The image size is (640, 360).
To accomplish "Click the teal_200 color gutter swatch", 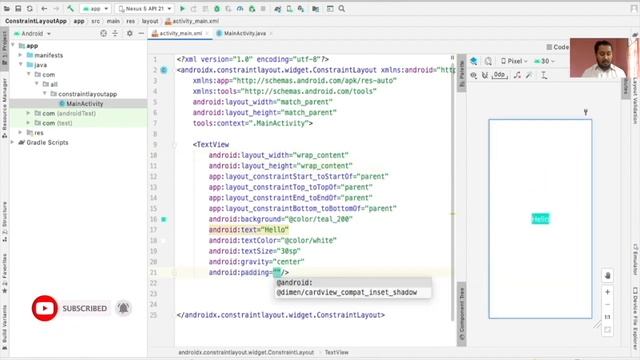I will pos(164,219).
